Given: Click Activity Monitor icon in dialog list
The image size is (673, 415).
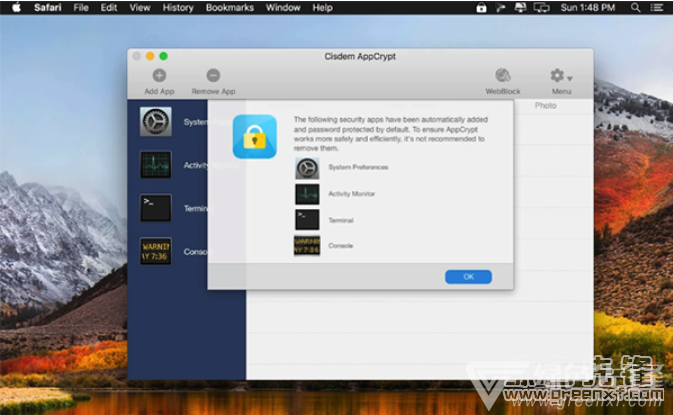Looking at the screenshot, I should tap(307, 194).
